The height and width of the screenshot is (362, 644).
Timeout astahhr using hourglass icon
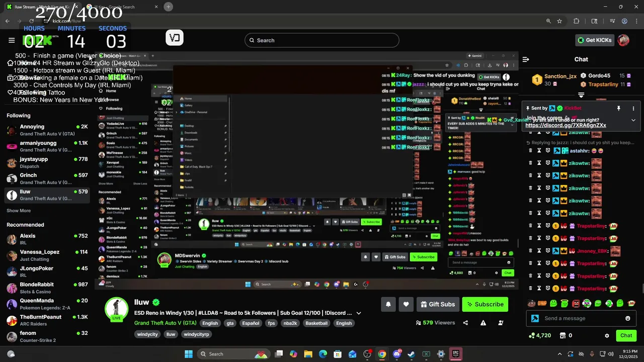click(539, 150)
